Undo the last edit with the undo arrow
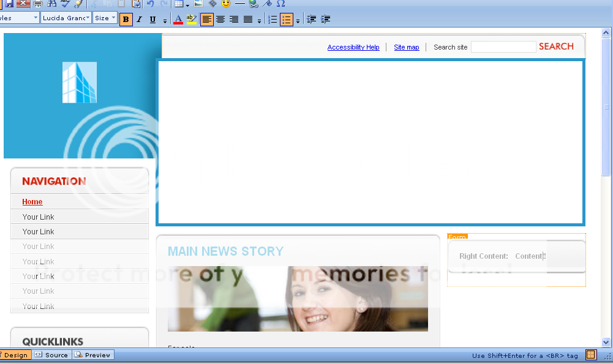Image resolution: width=613 pixels, height=364 pixels. (150, 4)
